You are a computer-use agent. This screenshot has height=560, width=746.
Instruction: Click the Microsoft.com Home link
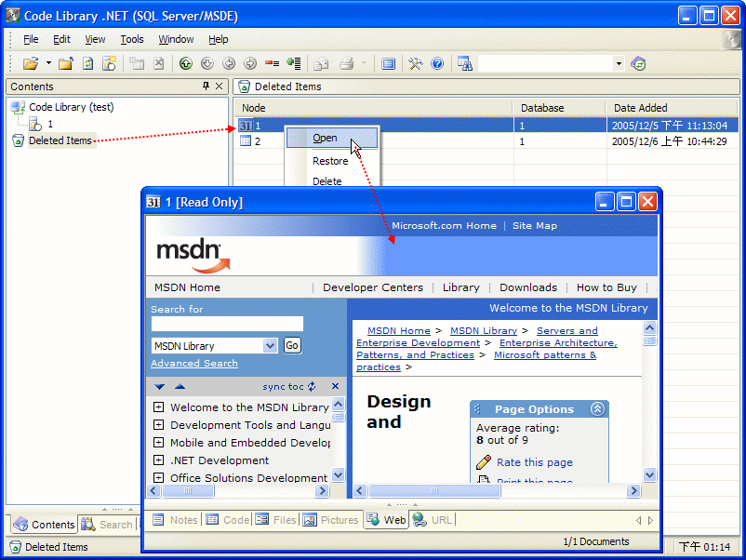click(444, 225)
